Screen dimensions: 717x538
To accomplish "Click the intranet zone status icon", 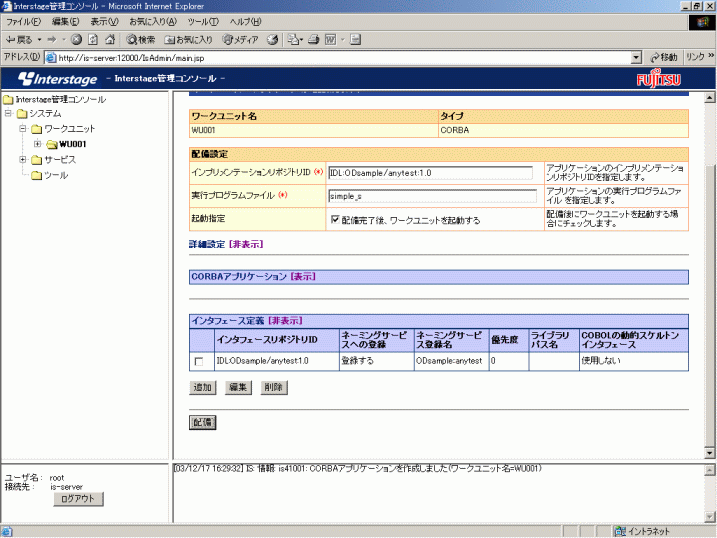I will 620,531.
